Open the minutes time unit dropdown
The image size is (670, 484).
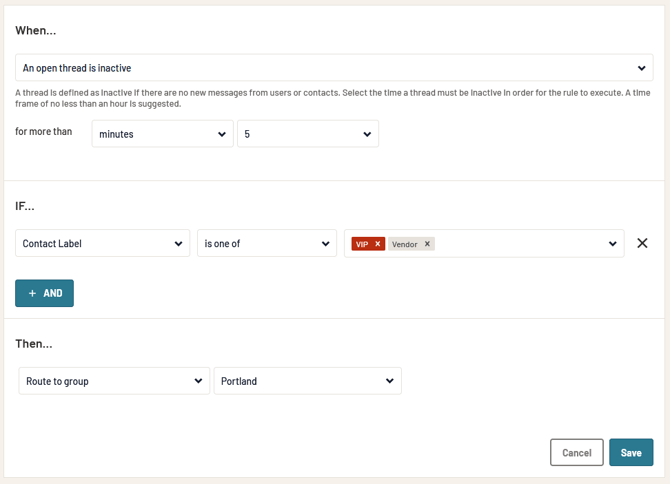coord(162,134)
